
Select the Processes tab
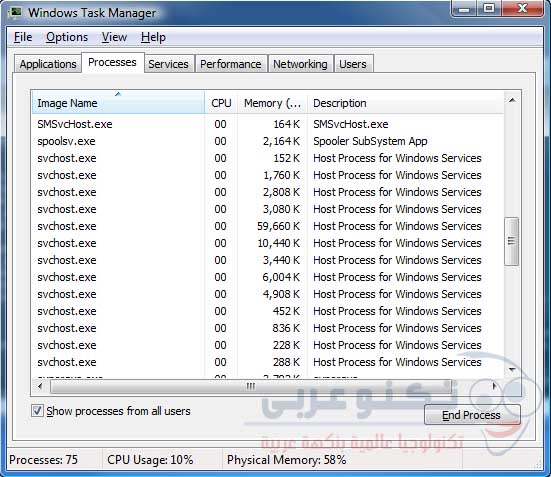coord(112,63)
